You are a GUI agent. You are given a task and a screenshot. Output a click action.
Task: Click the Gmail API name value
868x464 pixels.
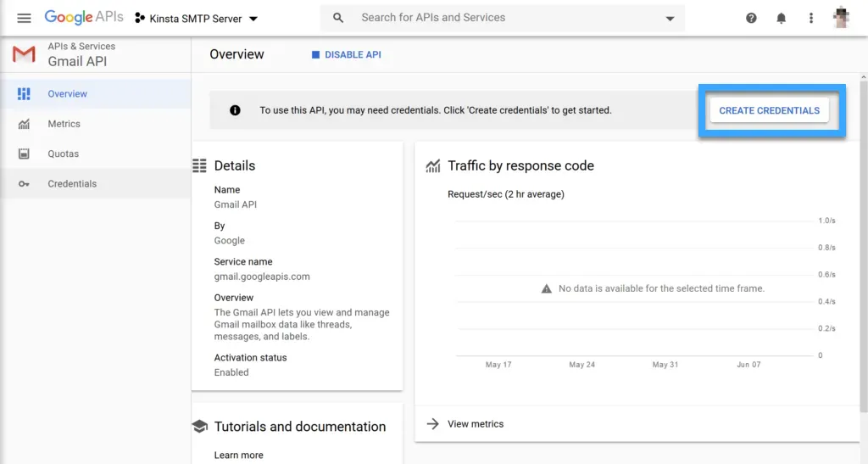click(x=236, y=204)
